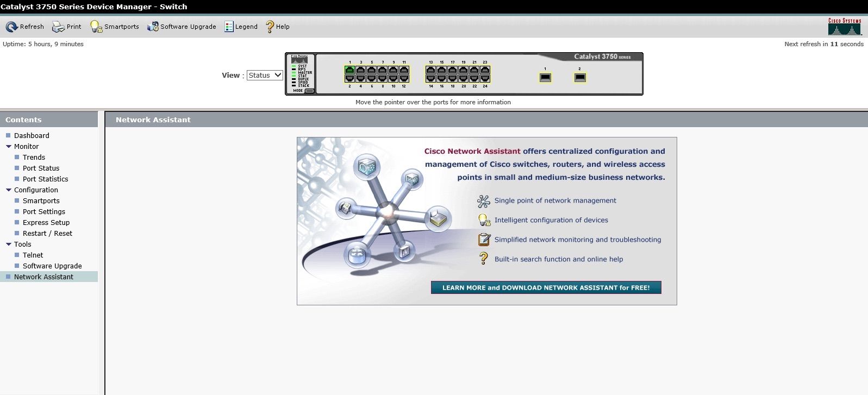Click Learn More and Download Network Assistant
Image resolution: width=868 pixels, height=395 pixels.
click(x=546, y=287)
